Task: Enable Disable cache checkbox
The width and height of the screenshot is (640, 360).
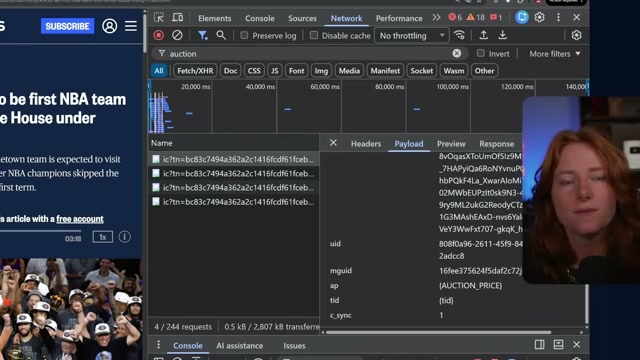Action: tap(313, 36)
